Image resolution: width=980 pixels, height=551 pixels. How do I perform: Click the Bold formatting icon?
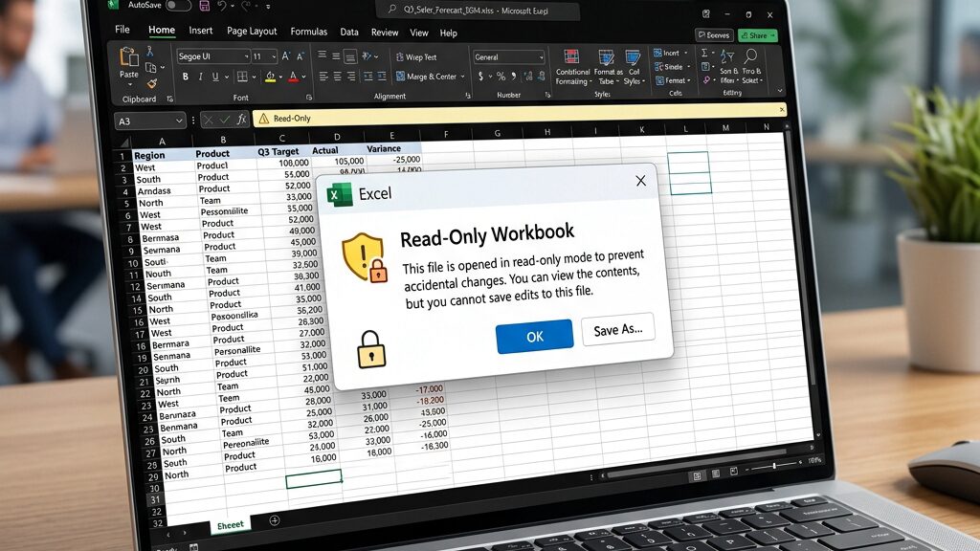(185, 77)
